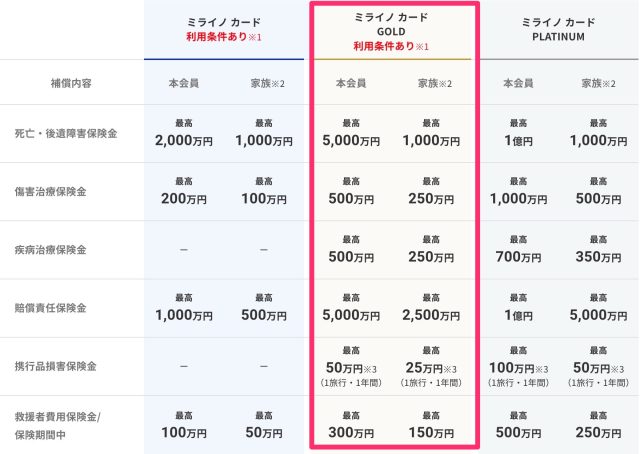Click 利用条件あり※1 under the basic ミライノ カード
This screenshot has height=454, width=640.
pyautogui.click(x=224, y=36)
